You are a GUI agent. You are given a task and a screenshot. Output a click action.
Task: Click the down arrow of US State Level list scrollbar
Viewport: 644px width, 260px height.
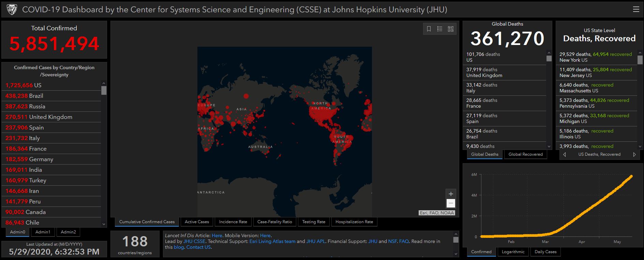(640, 147)
